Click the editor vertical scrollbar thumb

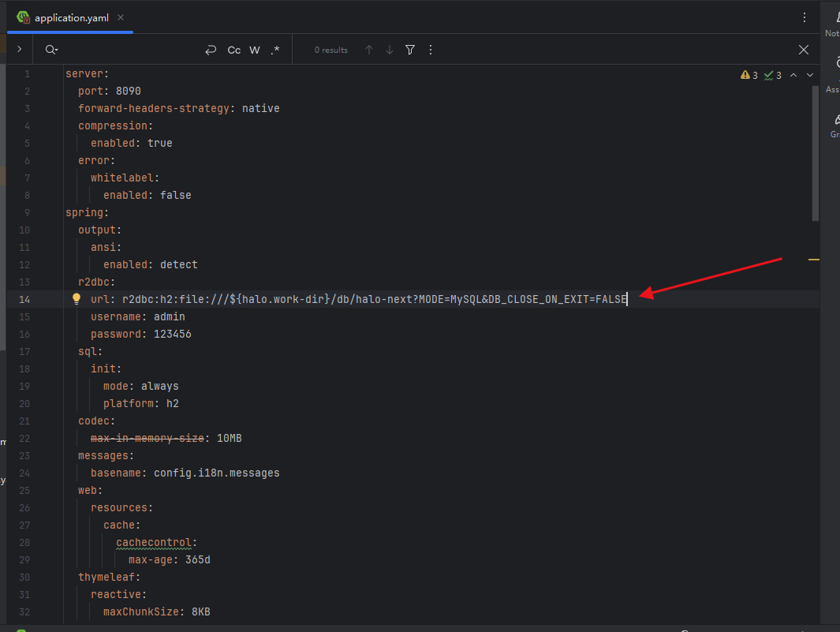tap(816, 153)
